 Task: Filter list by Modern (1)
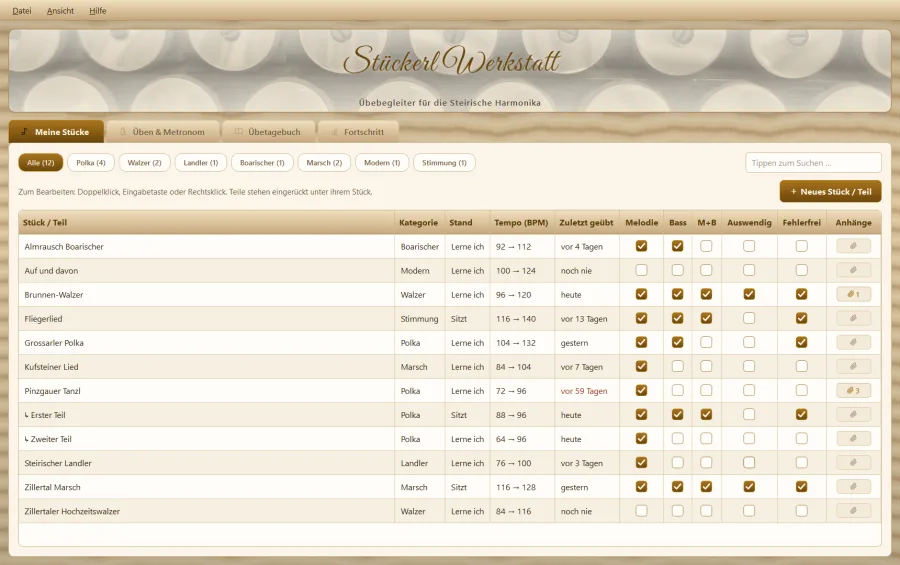coord(382,163)
